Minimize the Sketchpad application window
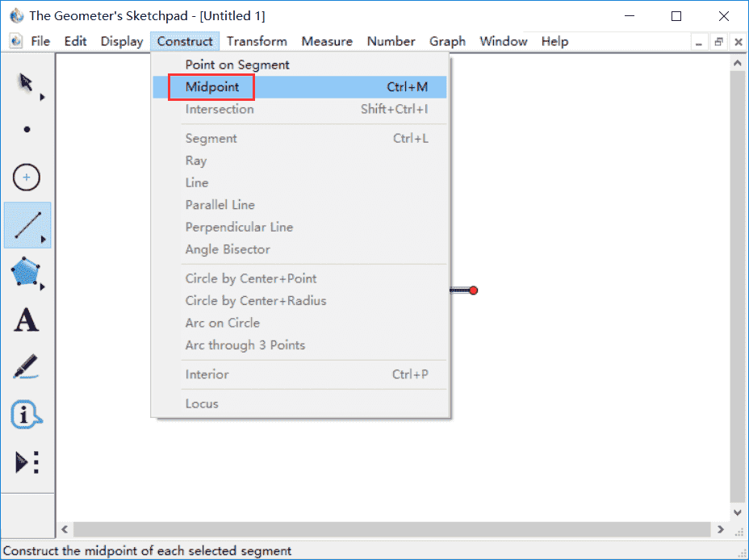The width and height of the screenshot is (749, 560). (x=630, y=16)
